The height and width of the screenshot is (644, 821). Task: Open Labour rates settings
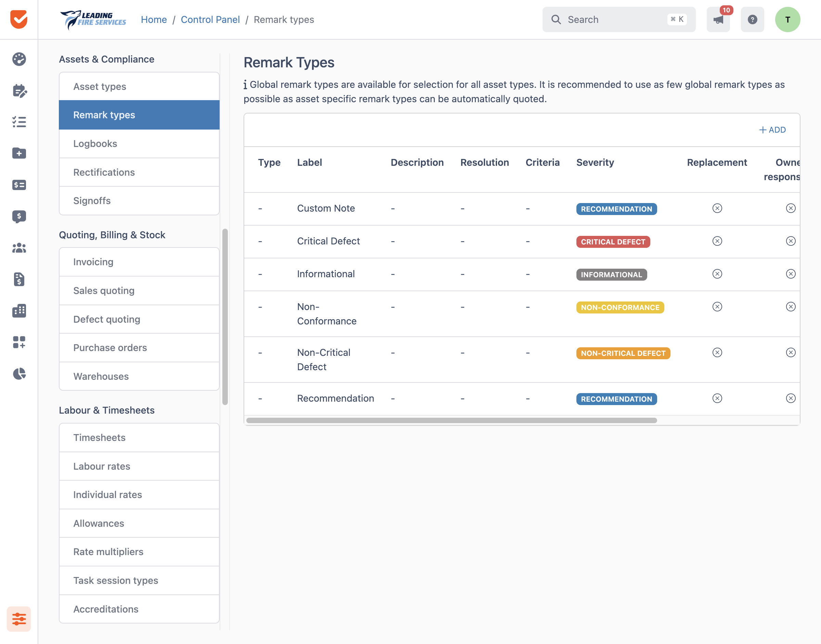pyautogui.click(x=139, y=466)
